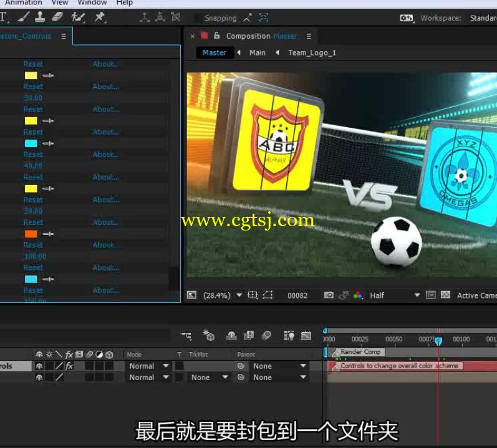Screen dimensions: 497x448
Task: Toggle the Transparency Grid icon
Action: [445, 295]
